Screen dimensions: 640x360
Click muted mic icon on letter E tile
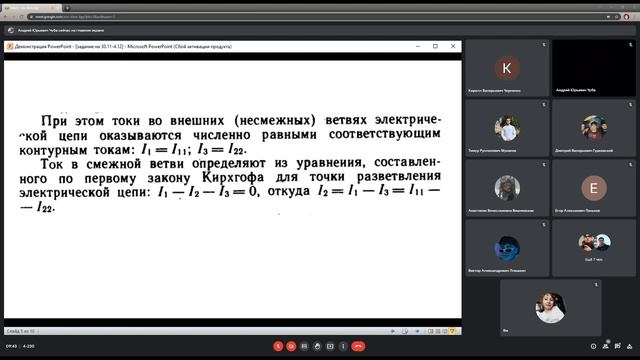tap(630, 164)
